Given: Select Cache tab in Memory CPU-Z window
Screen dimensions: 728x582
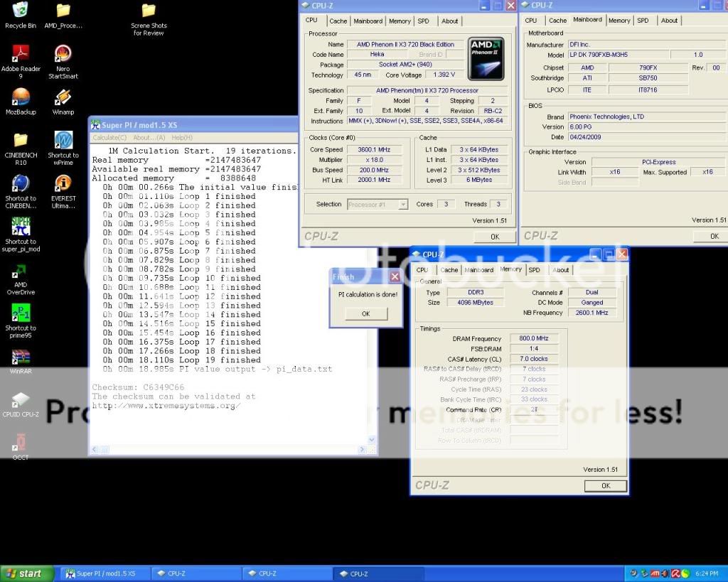Looking at the screenshot, I should coord(449,269).
